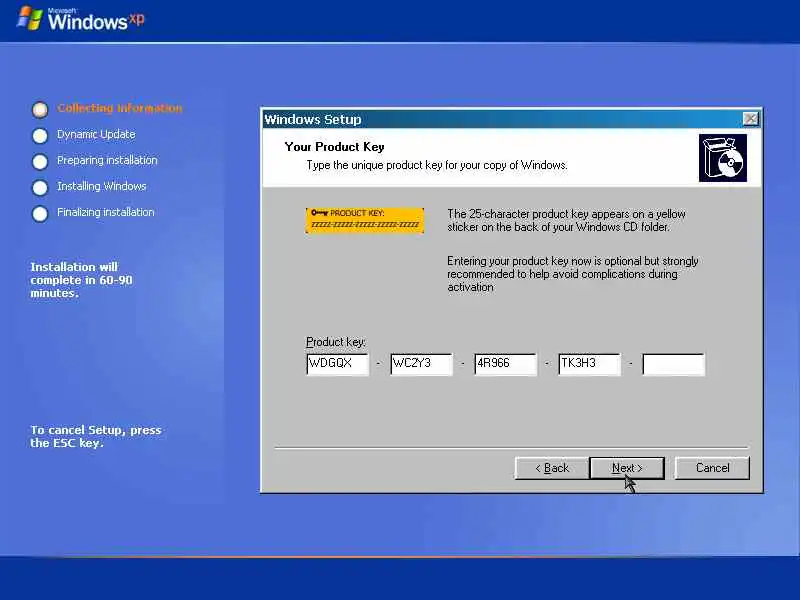The height and width of the screenshot is (600, 800).
Task: Focus the first product key field WDGQX
Action: point(337,364)
